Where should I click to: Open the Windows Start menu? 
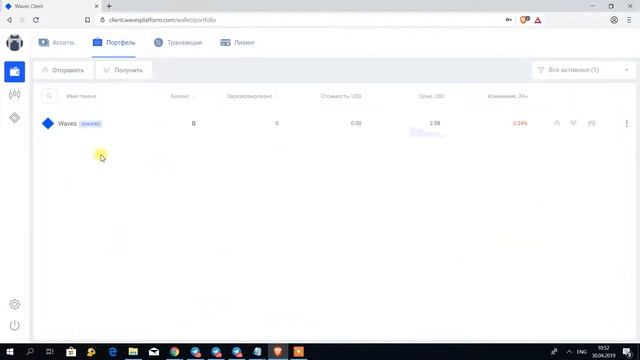point(10,351)
